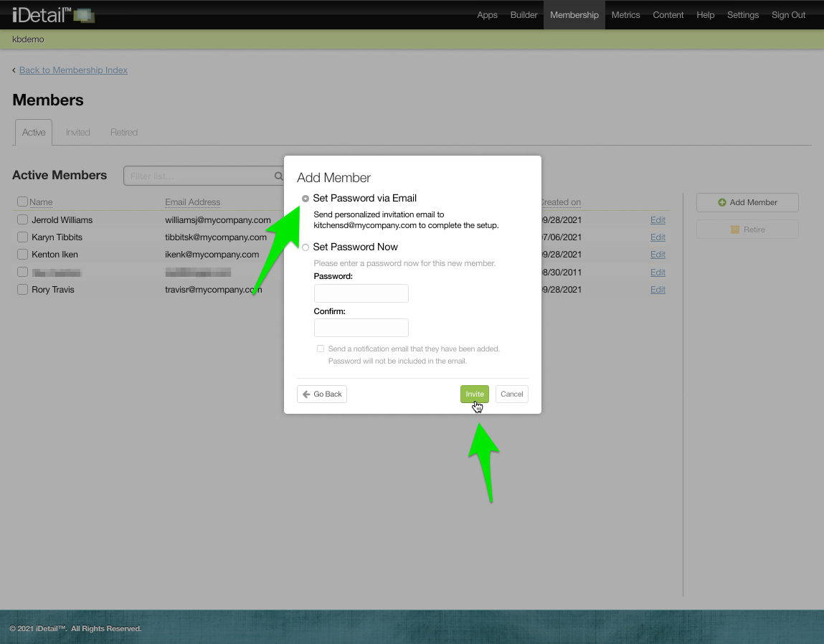Click Sign Out

click(788, 15)
